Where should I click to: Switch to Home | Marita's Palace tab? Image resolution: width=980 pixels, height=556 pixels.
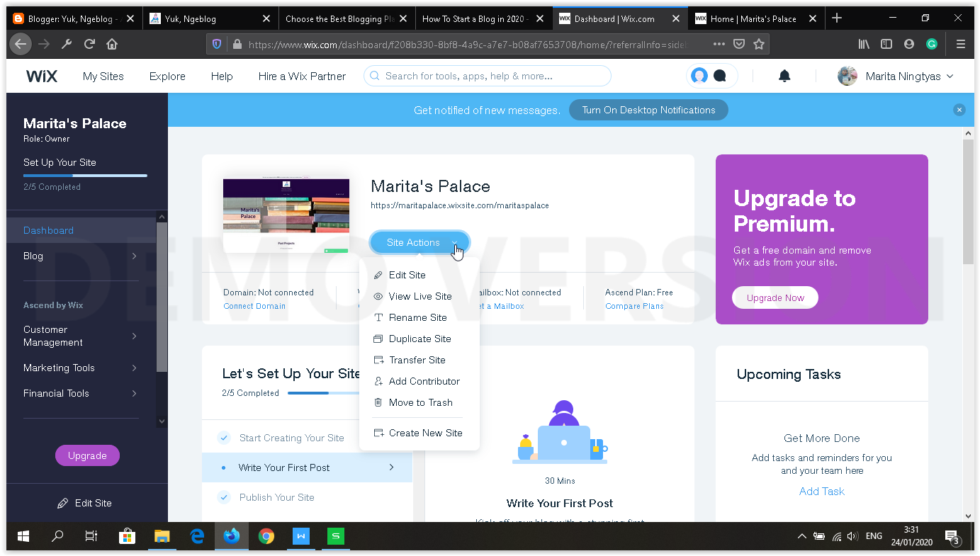click(755, 18)
